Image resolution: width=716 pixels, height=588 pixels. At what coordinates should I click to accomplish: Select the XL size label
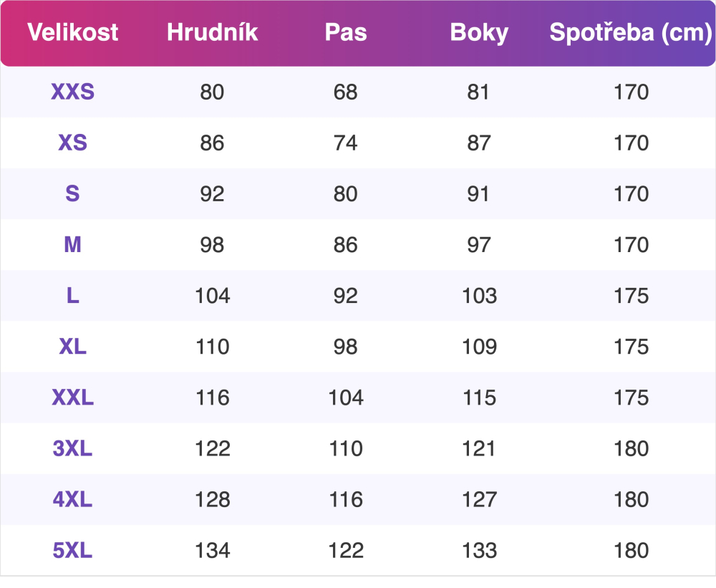pos(72,347)
